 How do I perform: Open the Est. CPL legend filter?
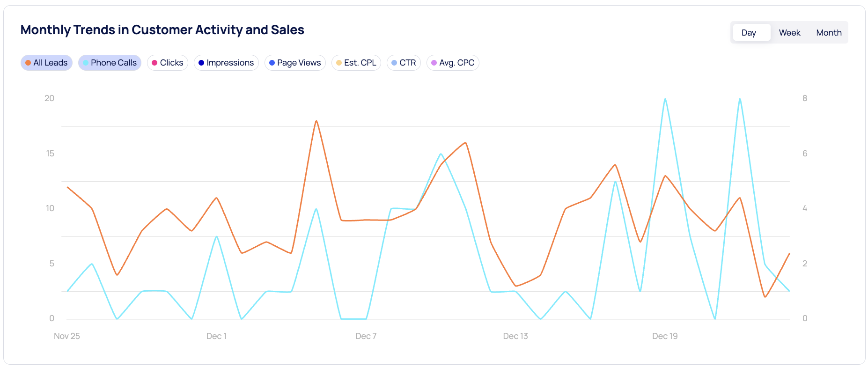click(x=356, y=62)
